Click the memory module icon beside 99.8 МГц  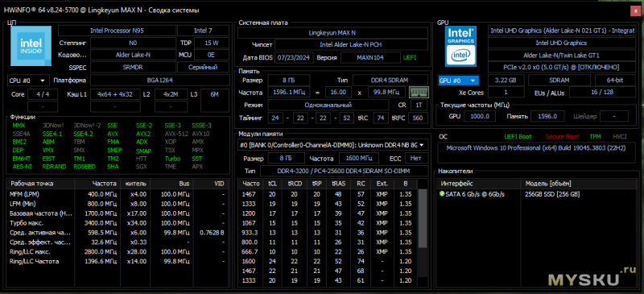coord(419,92)
